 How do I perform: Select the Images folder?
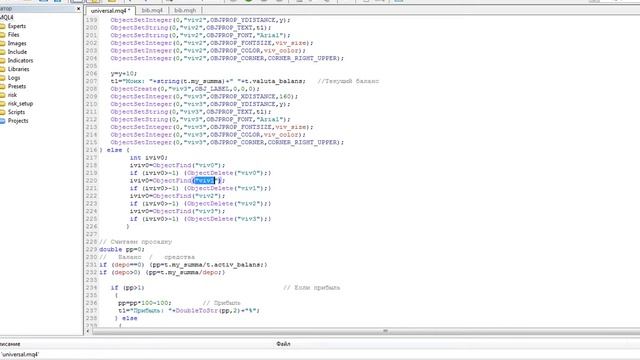[x=17, y=43]
